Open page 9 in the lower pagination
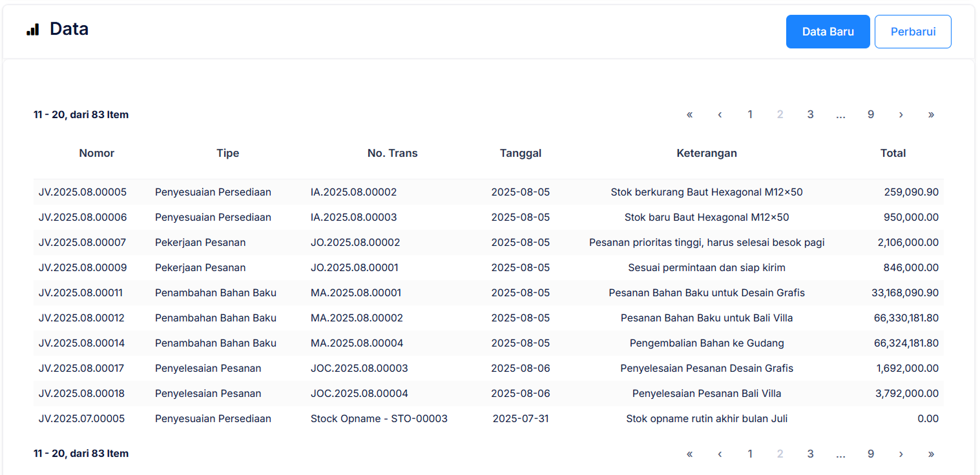 click(870, 454)
